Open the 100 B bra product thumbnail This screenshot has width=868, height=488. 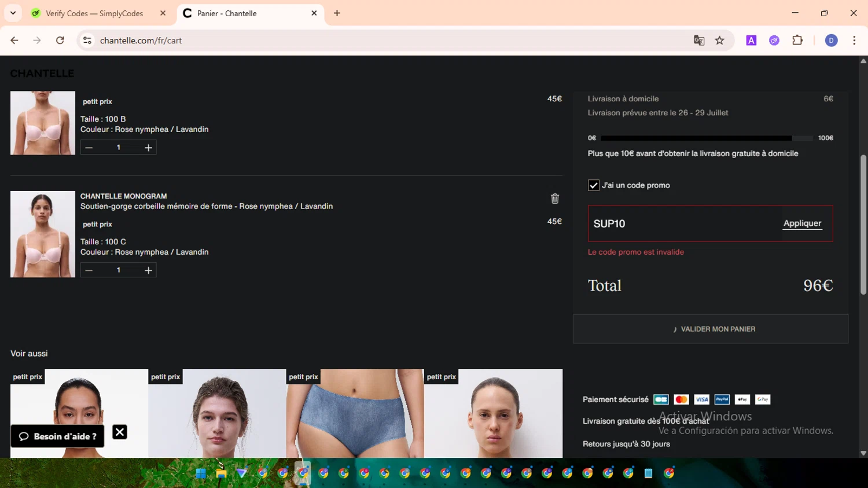43,123
